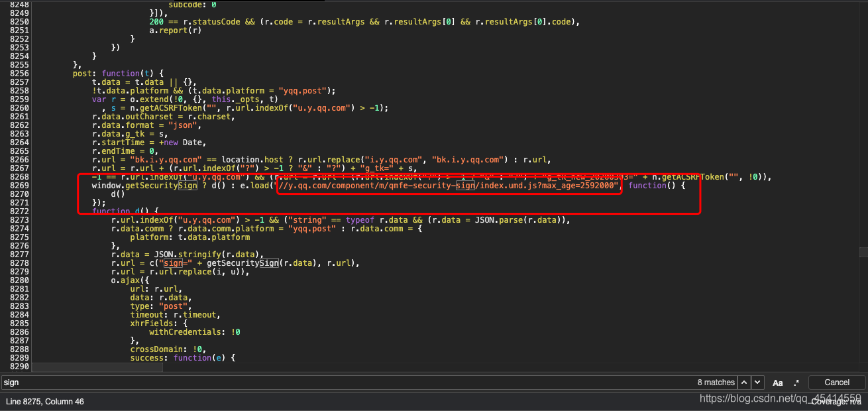Click "r.data = JSON.stringify(r.data)," line

click(x=188, y=255)
